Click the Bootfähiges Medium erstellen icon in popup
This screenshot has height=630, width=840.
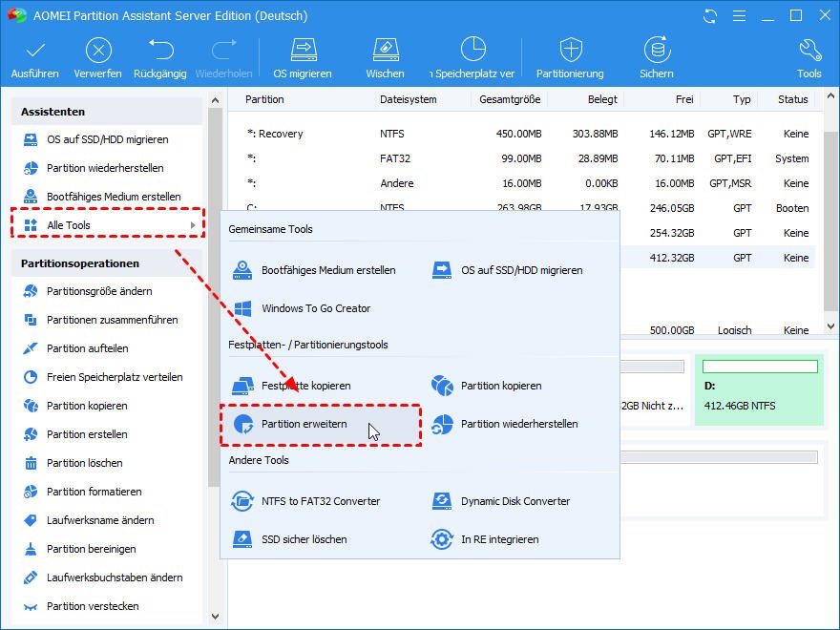coord(242,270)
